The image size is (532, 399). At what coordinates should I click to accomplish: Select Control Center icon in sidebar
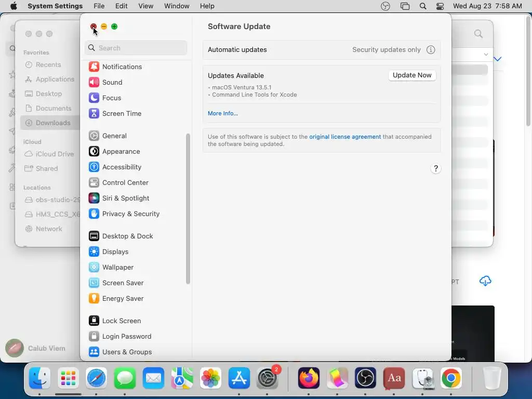click(94, 182)
